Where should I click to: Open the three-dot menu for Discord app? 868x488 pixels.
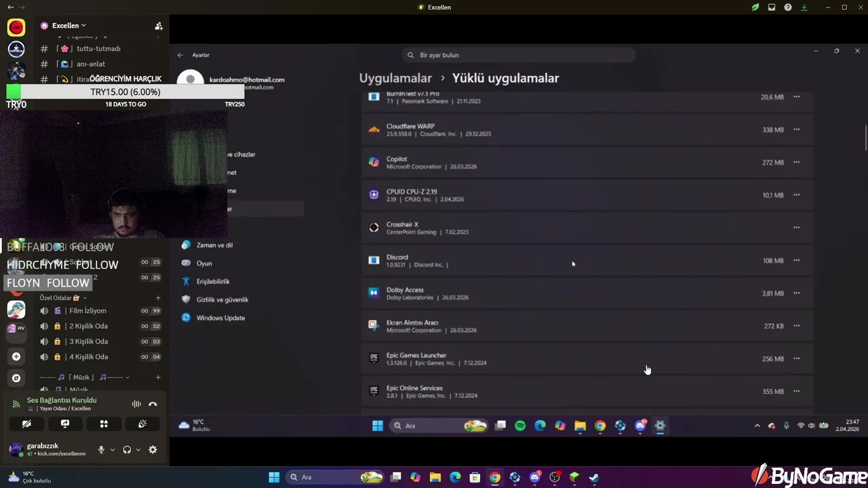pos(797,260)
